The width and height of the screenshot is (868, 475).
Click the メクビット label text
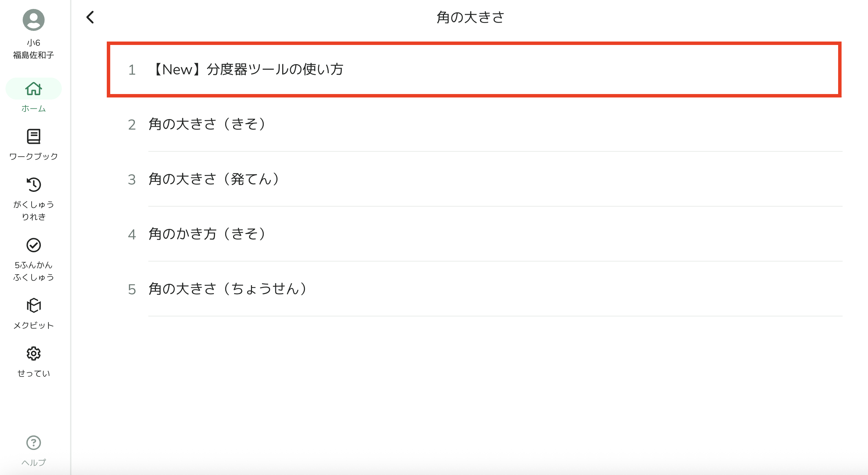click(34, 325)
